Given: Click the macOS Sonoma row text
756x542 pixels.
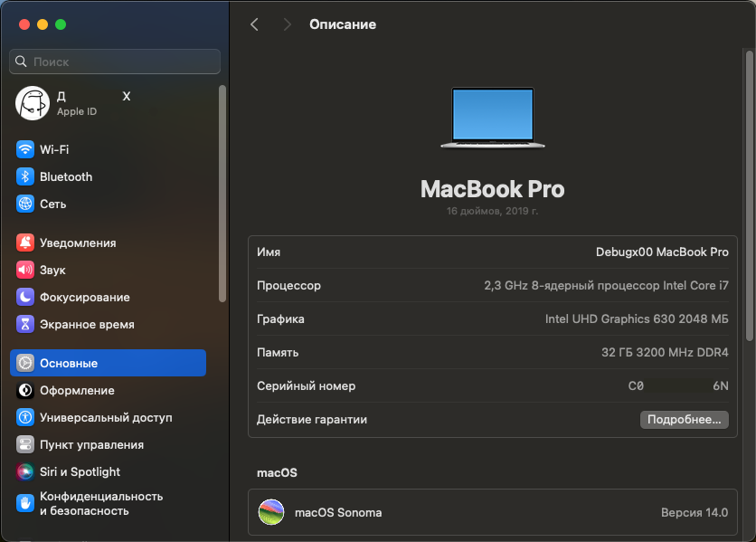Looking at the screenshot, I should click(338, 512).
